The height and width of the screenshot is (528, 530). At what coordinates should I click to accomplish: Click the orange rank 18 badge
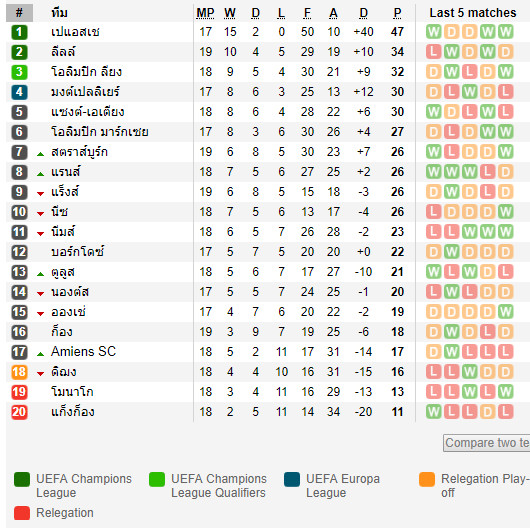click(x=19, y=372)
